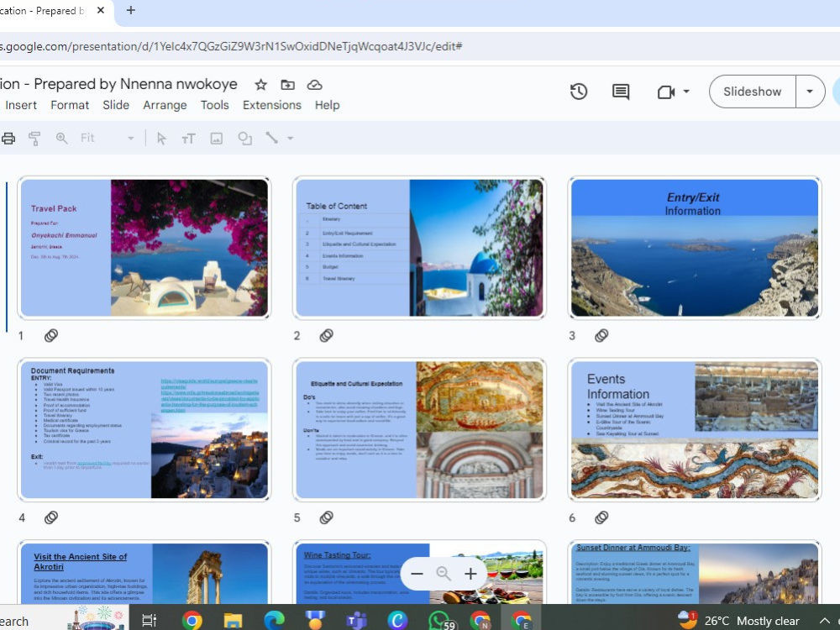Zoom in with the plus button
The image size is (840, 630).
pos(470,574)
